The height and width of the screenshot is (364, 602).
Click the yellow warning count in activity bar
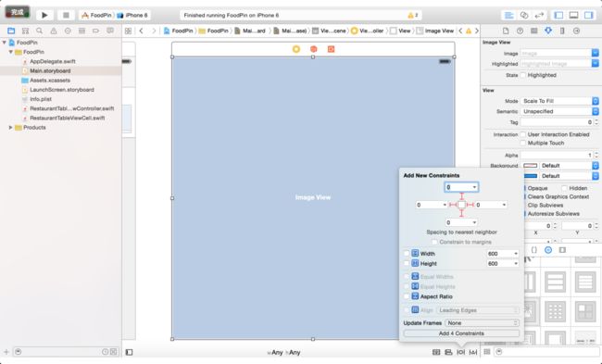point(413,16)
